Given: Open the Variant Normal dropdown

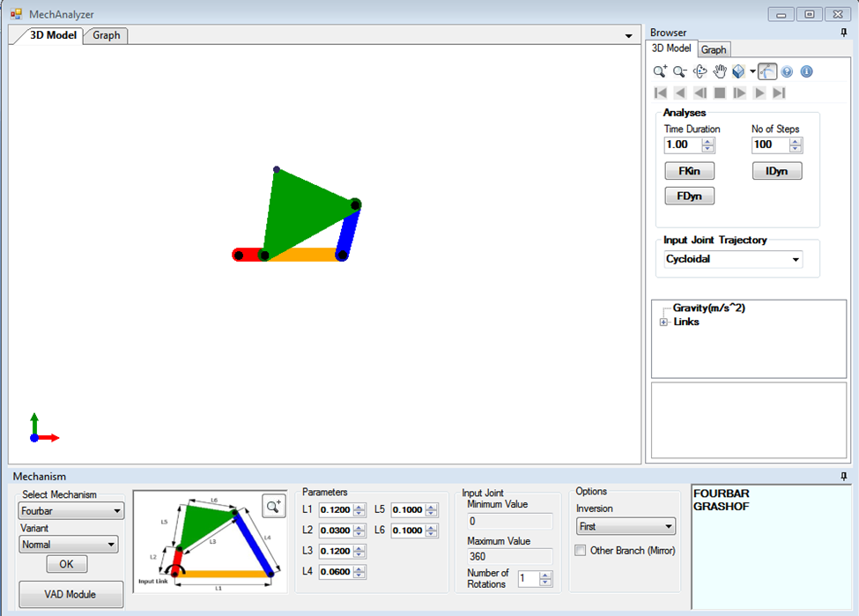Looking at the screenshot, I should tap(69, 545).
